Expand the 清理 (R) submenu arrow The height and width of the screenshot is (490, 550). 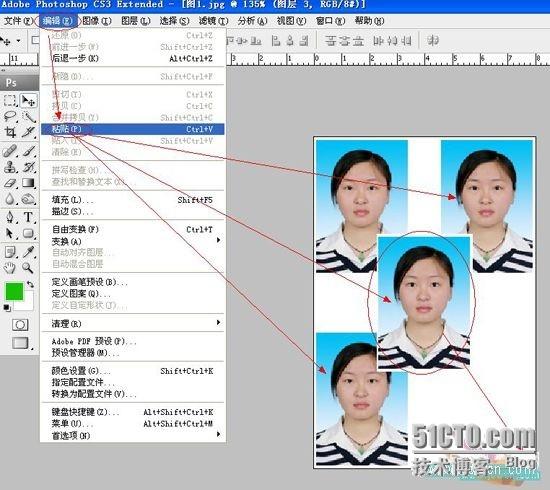coord(219,322)
